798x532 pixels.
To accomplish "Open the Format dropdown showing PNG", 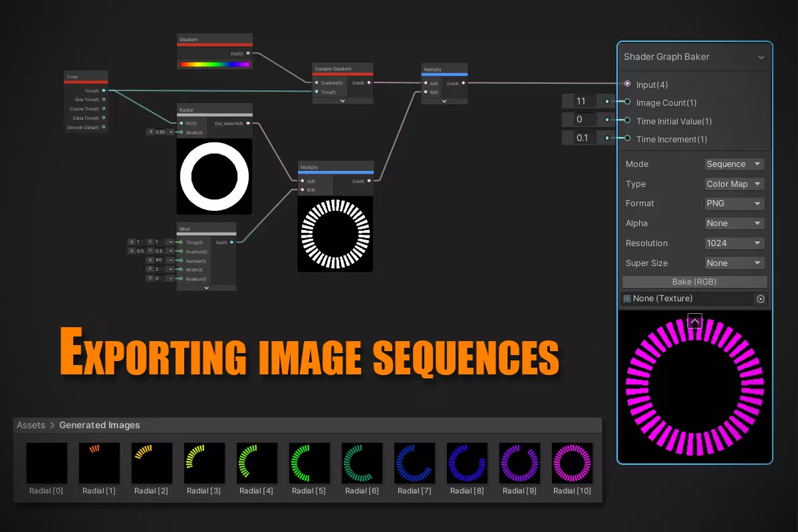I will pos(734,203).
